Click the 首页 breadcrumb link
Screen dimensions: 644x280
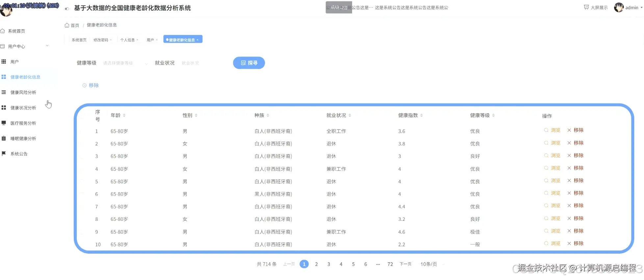click(75, 25)
